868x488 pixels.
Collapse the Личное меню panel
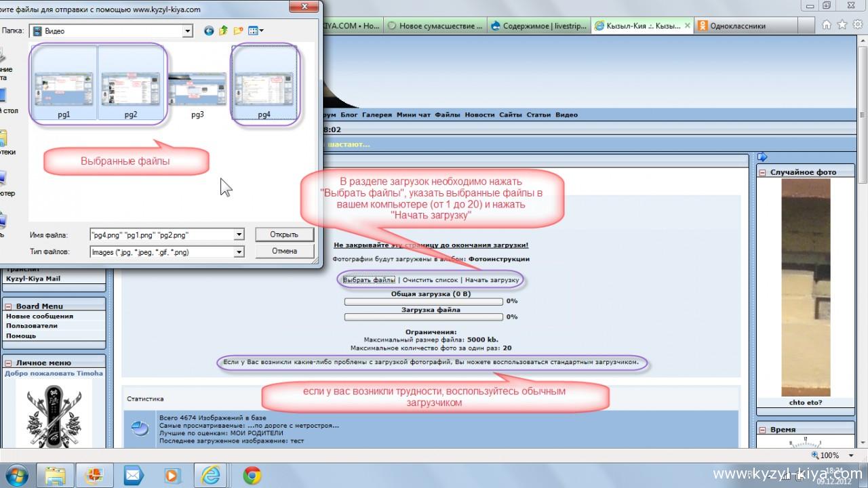coord(8,363)
